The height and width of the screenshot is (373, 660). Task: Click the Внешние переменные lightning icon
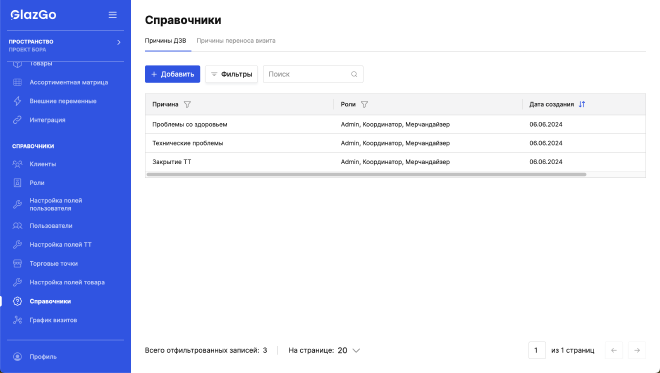(17, 101)
